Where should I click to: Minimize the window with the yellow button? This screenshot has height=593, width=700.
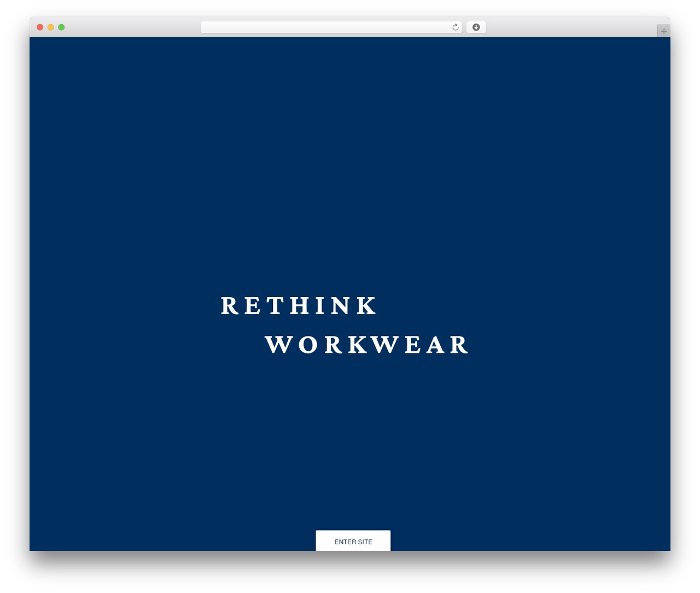(x=50, y=27)
